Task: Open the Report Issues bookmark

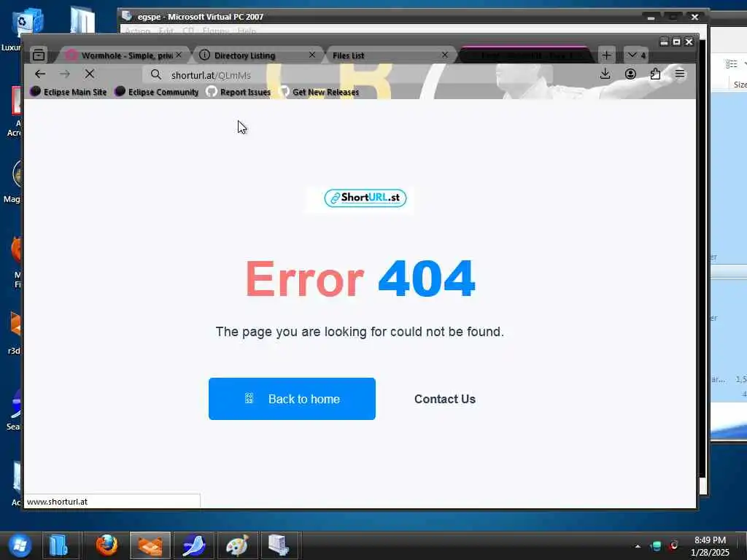Action: (239, 92)
